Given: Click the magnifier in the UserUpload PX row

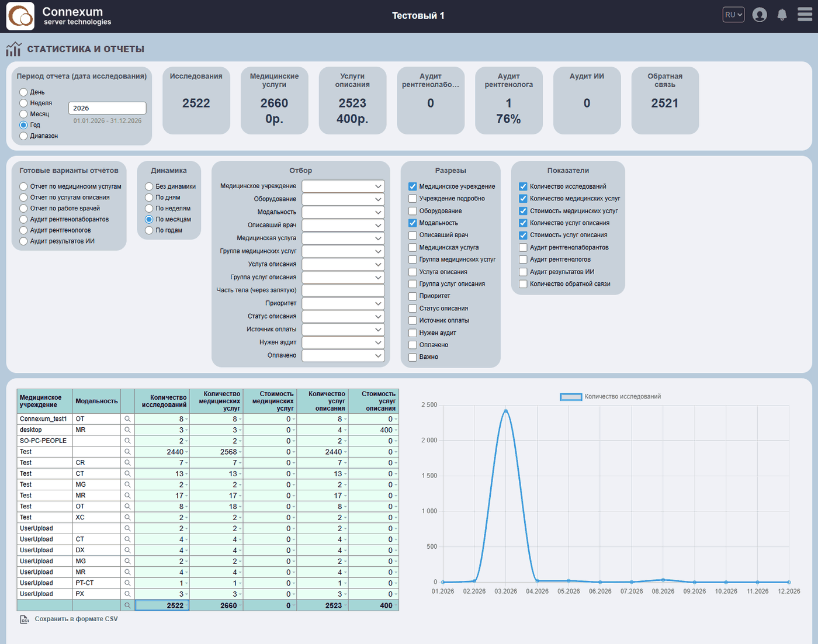Looking at the screenshot, I should 127,594.
